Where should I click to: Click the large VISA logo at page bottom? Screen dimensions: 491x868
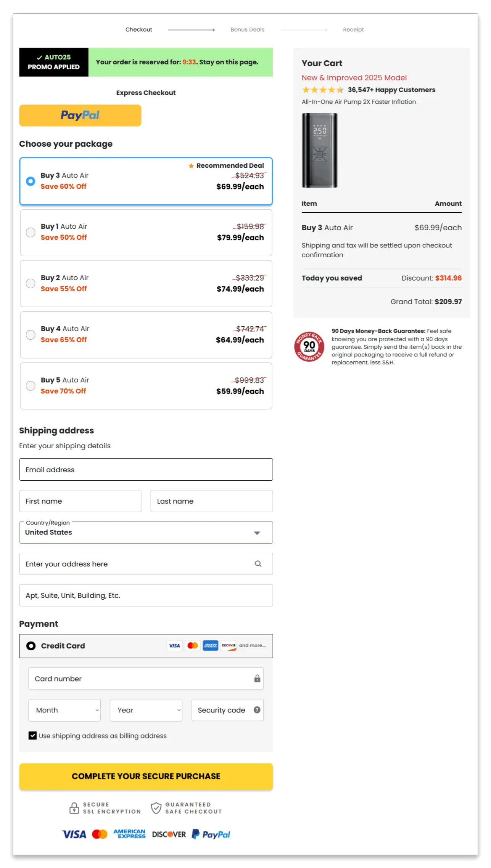(74, 834)
